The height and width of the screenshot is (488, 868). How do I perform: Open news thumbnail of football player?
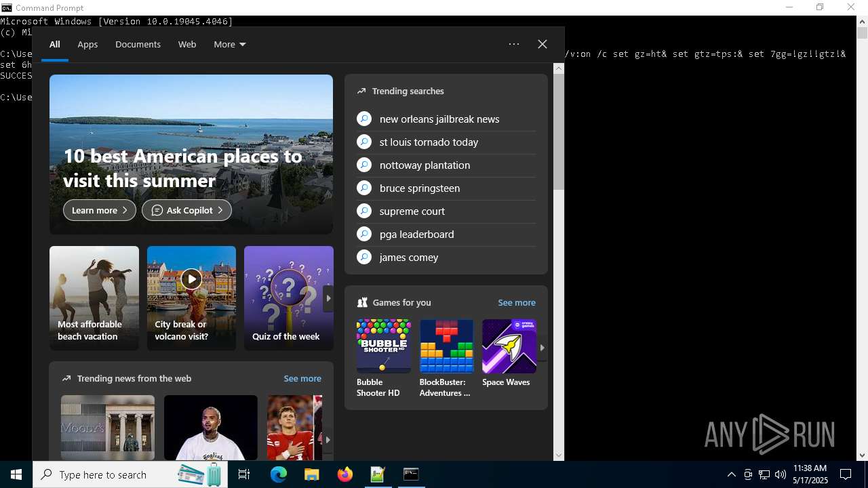[x=294, y=428]
